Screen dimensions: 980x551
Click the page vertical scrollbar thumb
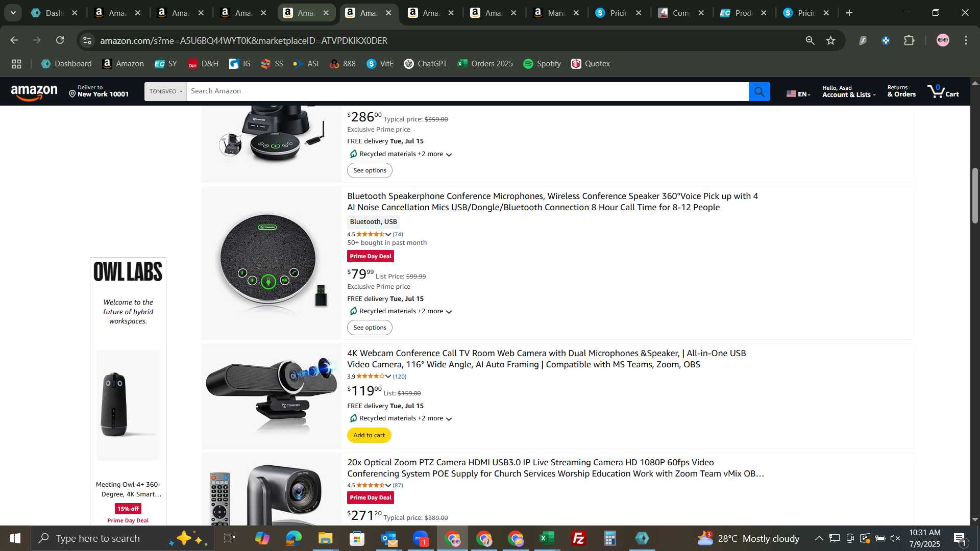pyautogui.click(x=975, y=195)
